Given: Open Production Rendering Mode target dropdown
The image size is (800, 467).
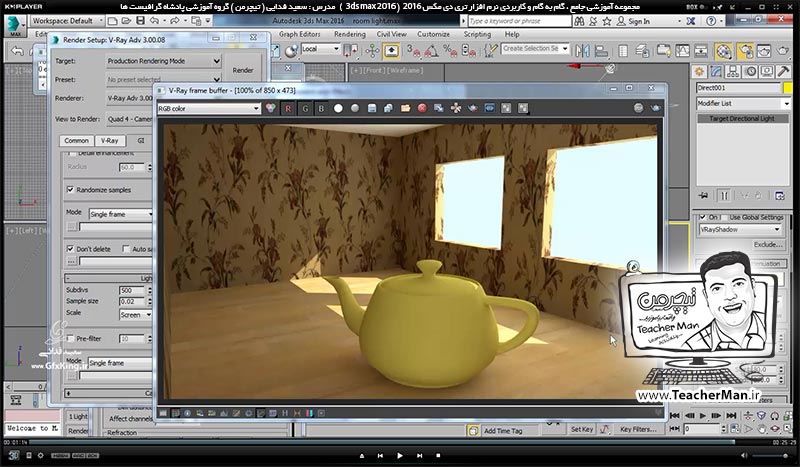Looking at the screenshot, I should coord(164,61).
